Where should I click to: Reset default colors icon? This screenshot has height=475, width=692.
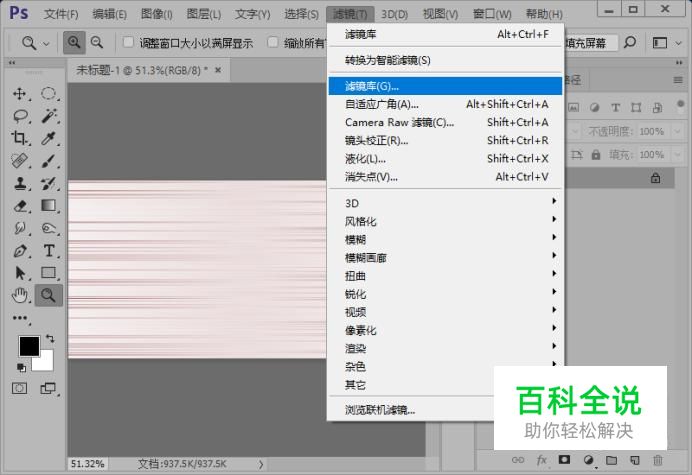[21, 368]
